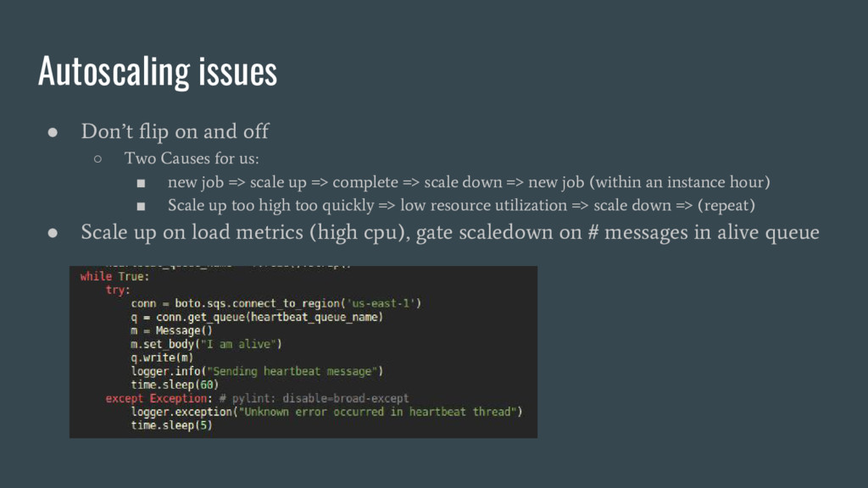This screenshot has width=868, height=488.
Task: Click the q.write(m) code line
Action: (x=162, y=358)
